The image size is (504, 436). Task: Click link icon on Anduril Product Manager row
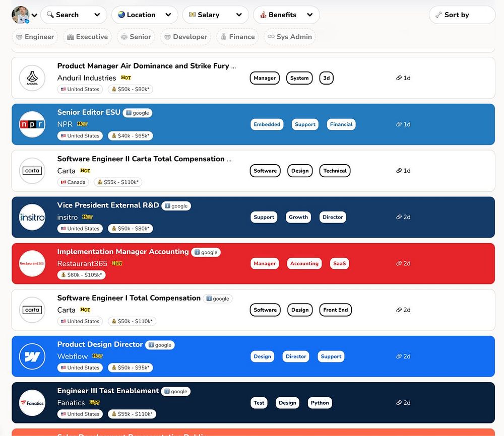(399, 78)
